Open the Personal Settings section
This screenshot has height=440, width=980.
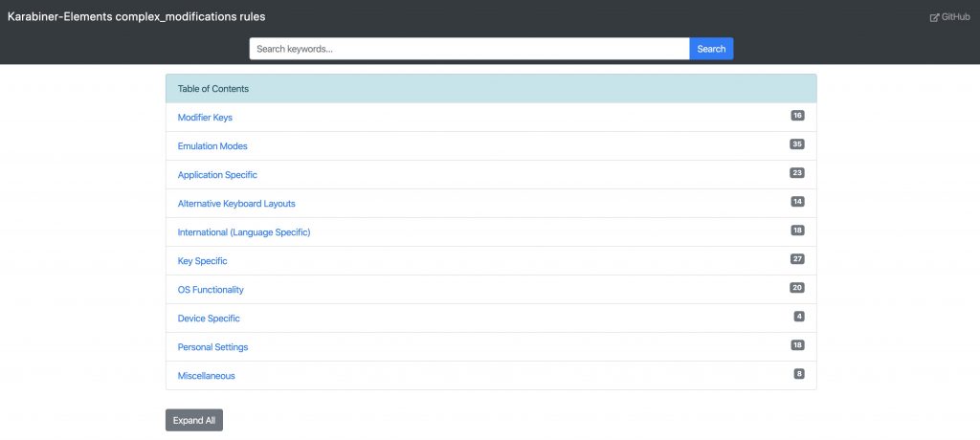[x=212, y=347]
